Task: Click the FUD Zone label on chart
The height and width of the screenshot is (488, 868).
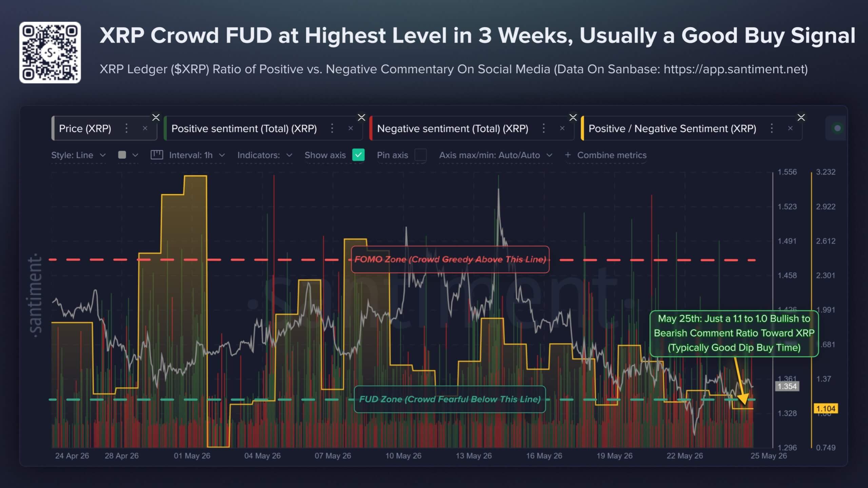Action: [450, 399]
